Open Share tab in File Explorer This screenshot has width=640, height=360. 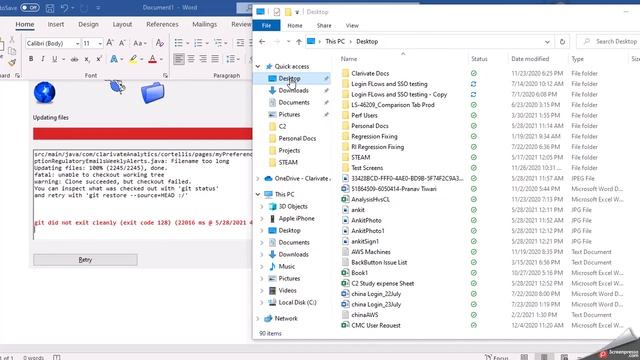coord(324,25)
